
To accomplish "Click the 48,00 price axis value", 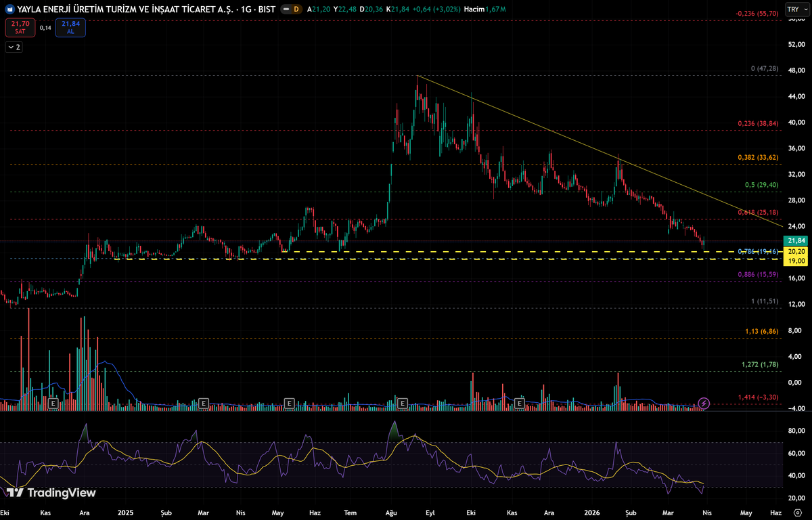I will [795, 70].
